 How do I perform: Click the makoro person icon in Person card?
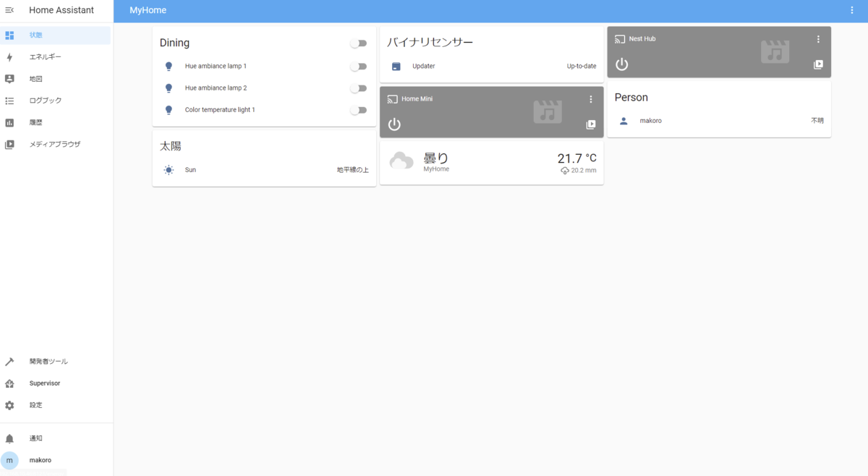click(x=624, y=121)
